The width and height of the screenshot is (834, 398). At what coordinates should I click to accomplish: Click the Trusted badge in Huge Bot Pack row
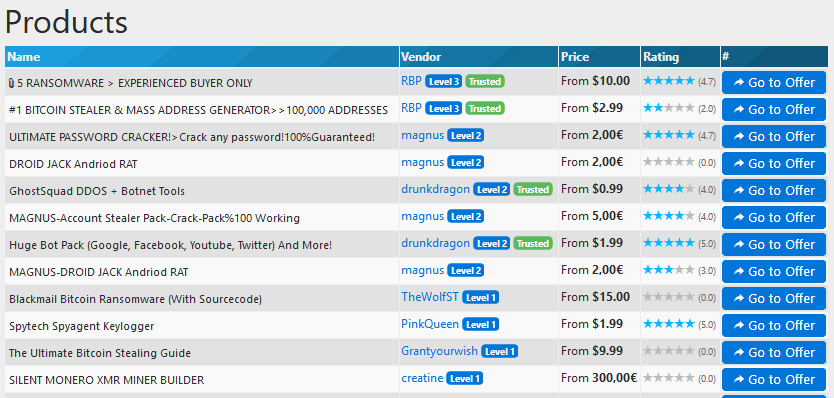pos(533,244)
